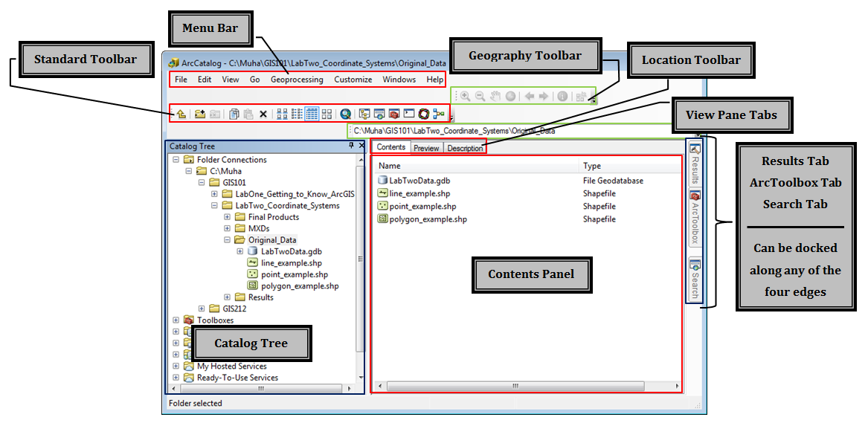Click the Paste clipboard icon
The width and height of the screenshot is (868, 423).
[248, 114]
